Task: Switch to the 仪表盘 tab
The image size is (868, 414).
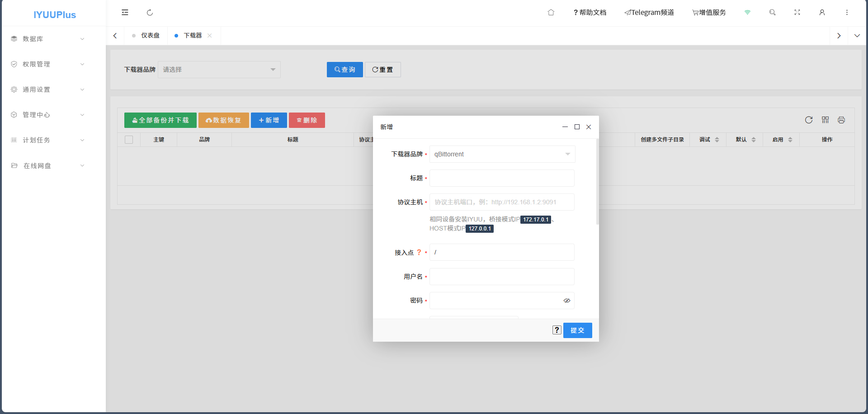Action: pyautogui.click(x=150, y=36)
